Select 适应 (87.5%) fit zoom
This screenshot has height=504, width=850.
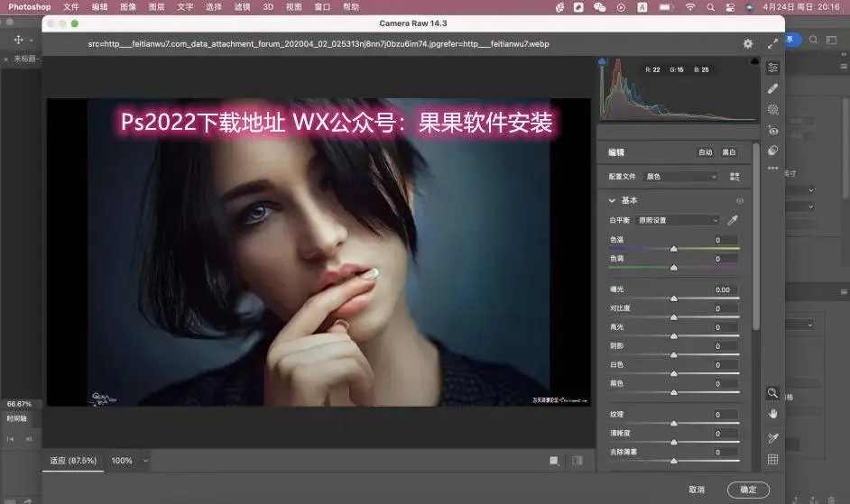coord(73,461)
